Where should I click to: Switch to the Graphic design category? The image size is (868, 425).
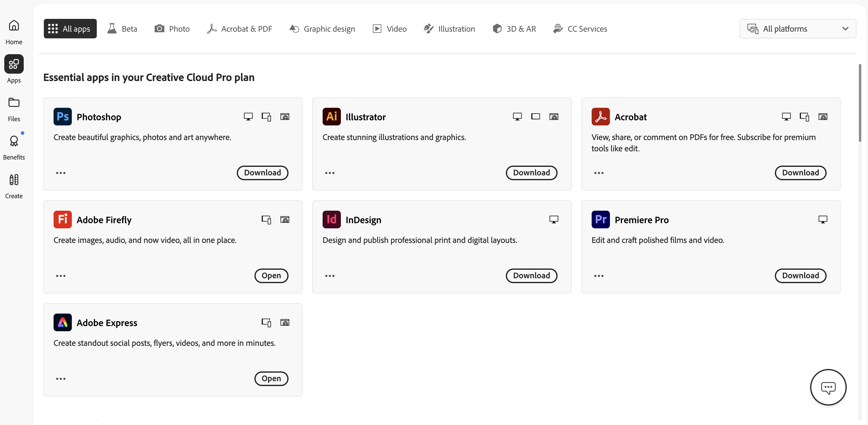point(322,29)
